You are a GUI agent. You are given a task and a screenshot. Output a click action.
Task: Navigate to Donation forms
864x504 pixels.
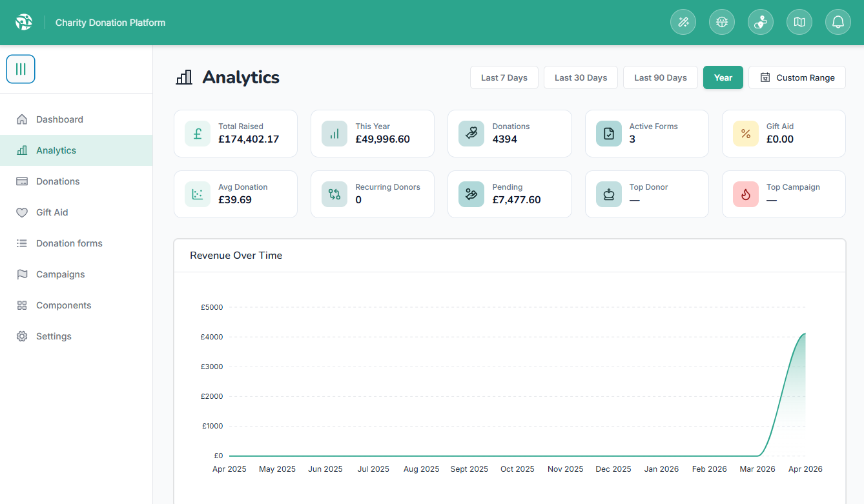pyautogui.click(x=69, y=243)
